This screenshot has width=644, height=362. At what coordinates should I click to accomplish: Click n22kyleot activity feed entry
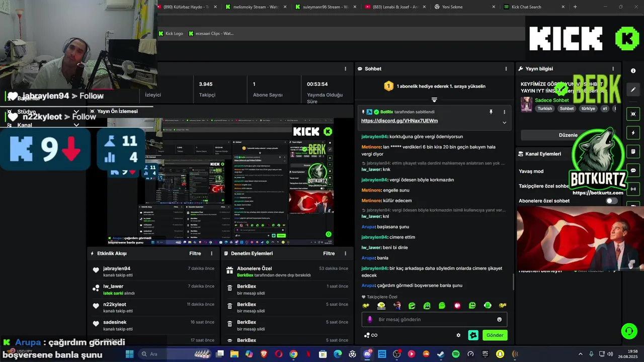(x=153, y=307)
